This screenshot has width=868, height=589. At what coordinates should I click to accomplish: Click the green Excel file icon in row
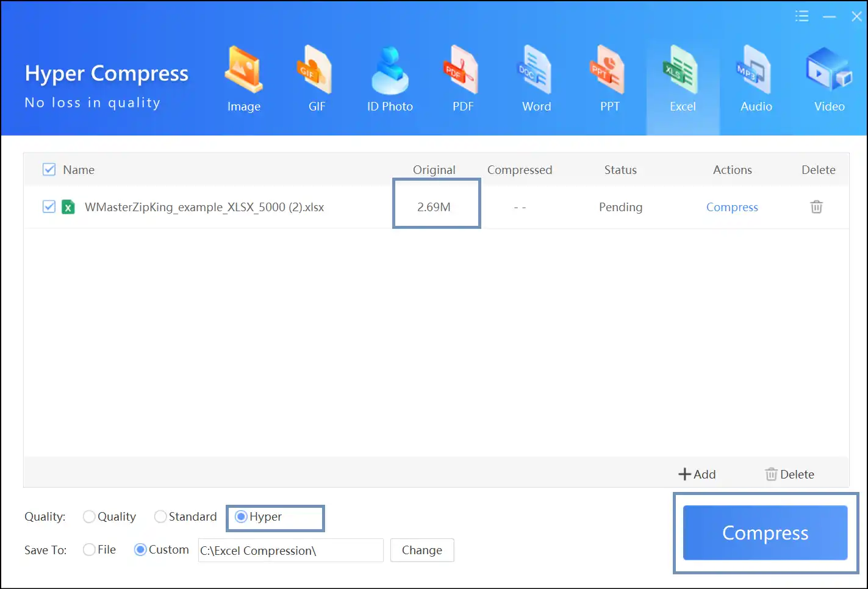coord(68,207)
